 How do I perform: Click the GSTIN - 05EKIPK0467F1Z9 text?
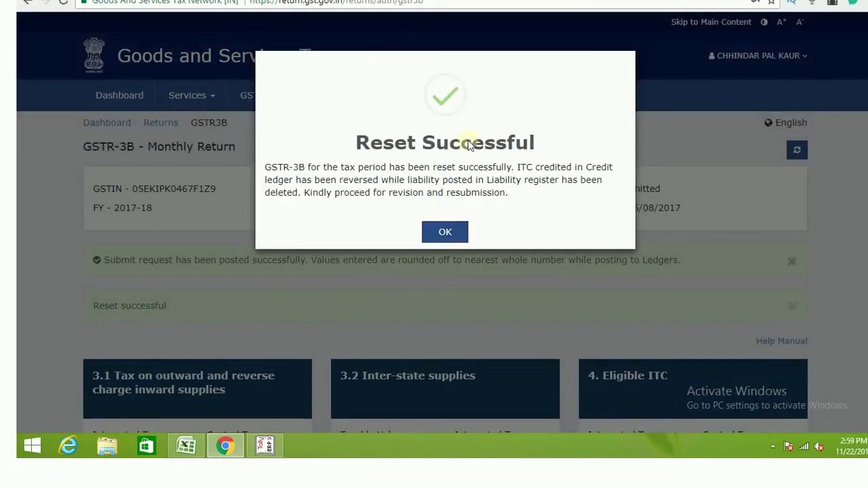click(x=154, y=188)
